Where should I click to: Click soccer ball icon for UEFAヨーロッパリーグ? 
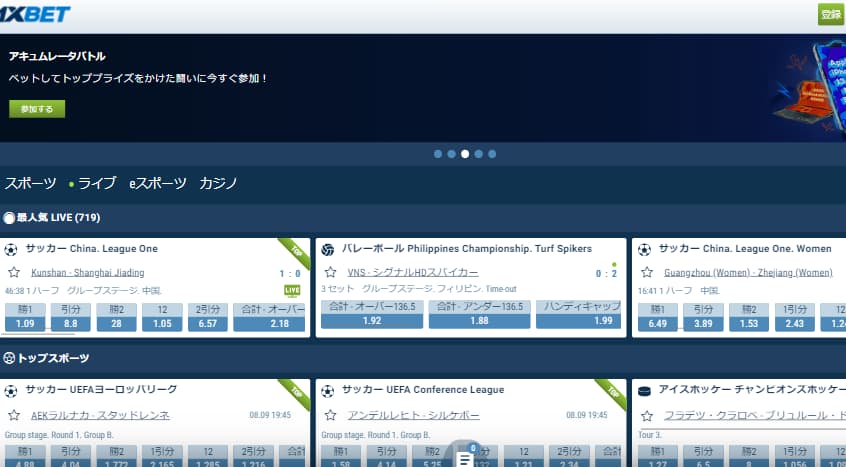[11, 391]
